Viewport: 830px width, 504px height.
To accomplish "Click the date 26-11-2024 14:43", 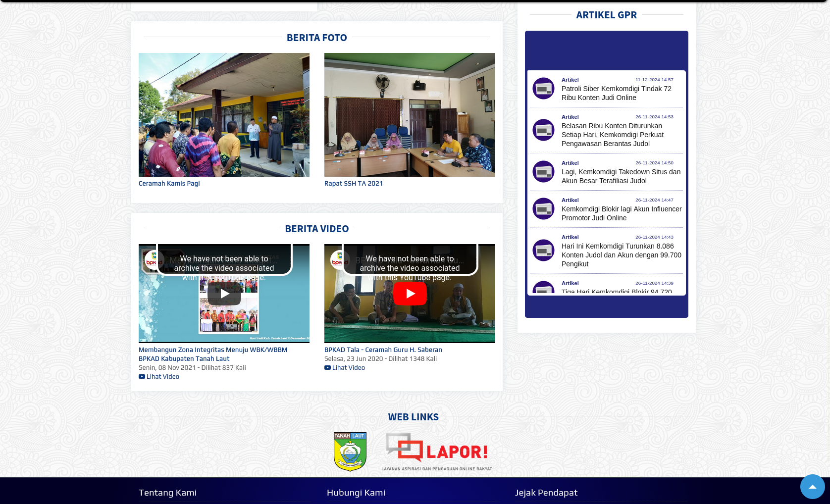I will [654, 237].
